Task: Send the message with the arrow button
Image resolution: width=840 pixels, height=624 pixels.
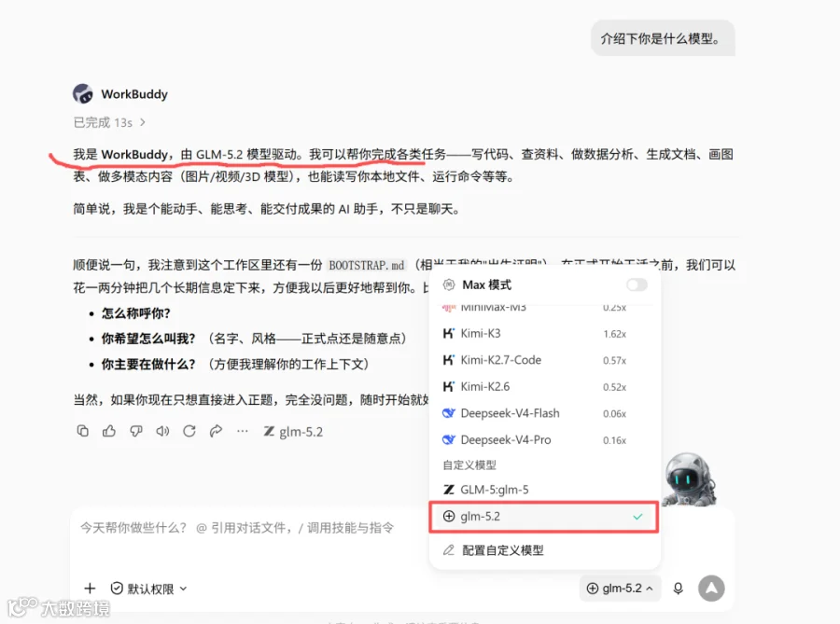Action: (711, 589)
